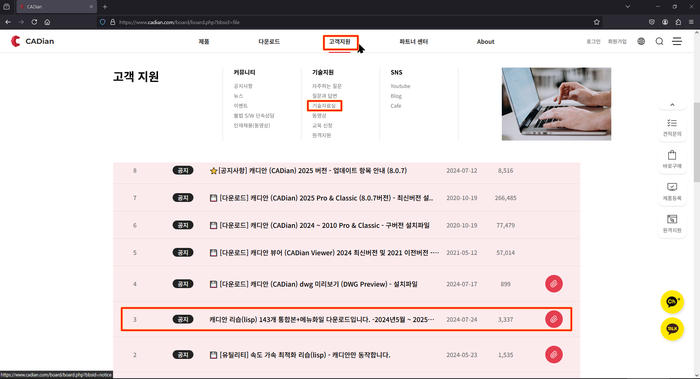This screenshot has width=700, height=379.
Task: Bookmark page with the star icon
Action: coord(596,22)
